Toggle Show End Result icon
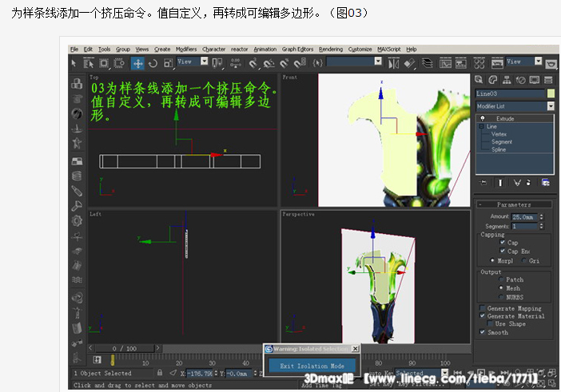This screenshot has width=561, height=392. coord(500,183)
